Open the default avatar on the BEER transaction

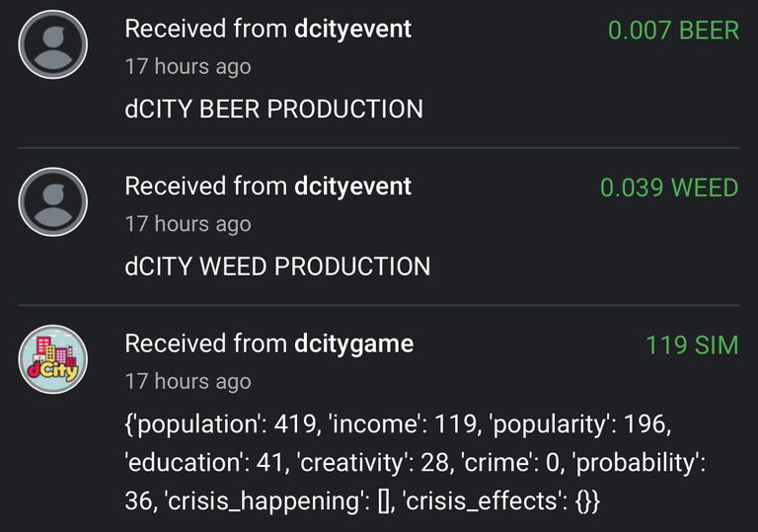tap(52, 44)
